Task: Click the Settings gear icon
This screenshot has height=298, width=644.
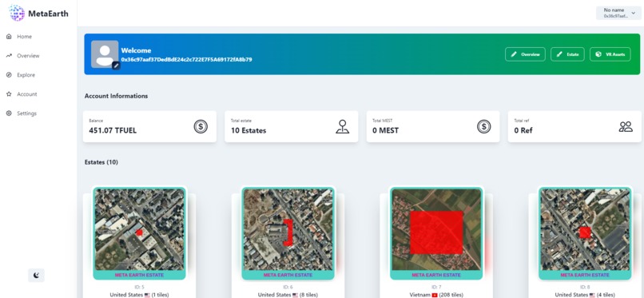Action: pos(9,113)
